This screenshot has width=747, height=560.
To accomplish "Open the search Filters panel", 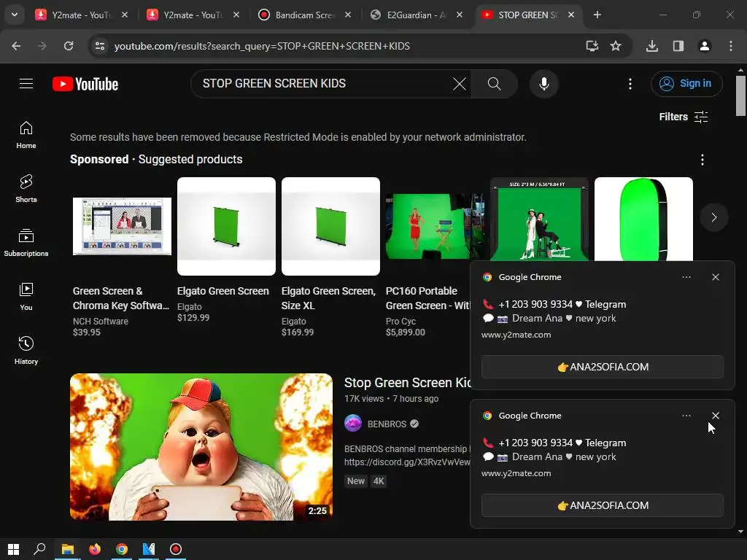I will click(683, 117).
